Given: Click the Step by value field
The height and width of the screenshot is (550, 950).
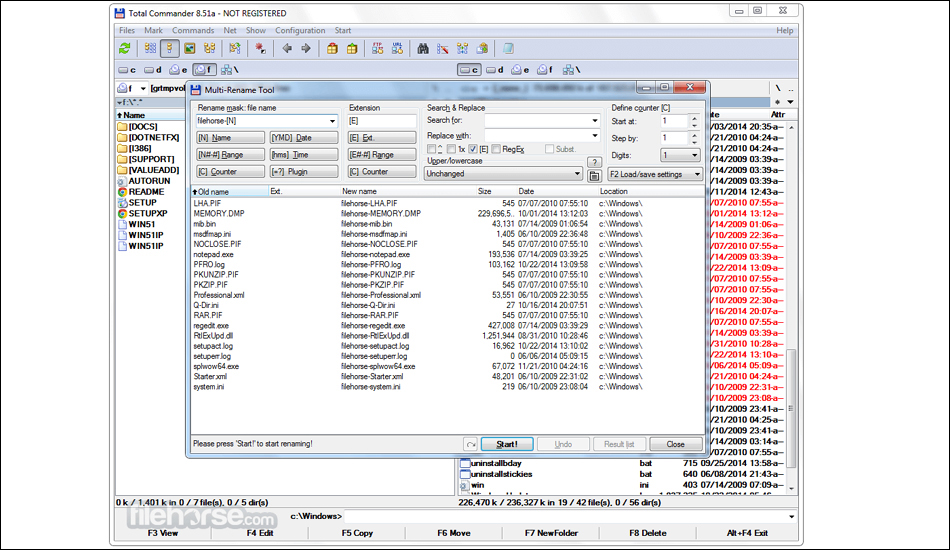Looking at the screenshot, I should tap(674, 138).
